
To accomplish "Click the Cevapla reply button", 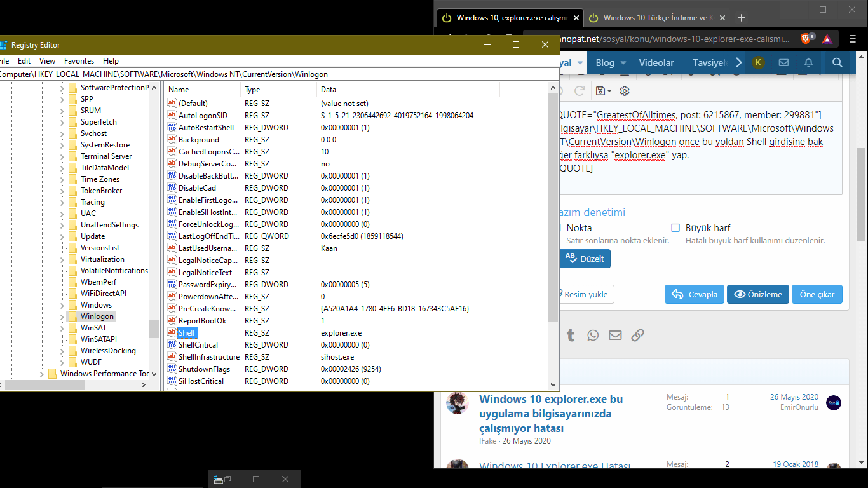I will [x=695, y=294].
